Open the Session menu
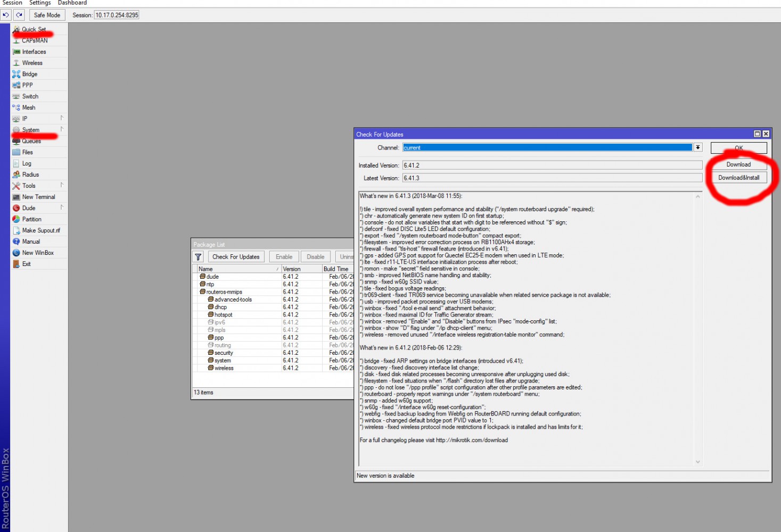781x532 pixels. click(12, 3)
